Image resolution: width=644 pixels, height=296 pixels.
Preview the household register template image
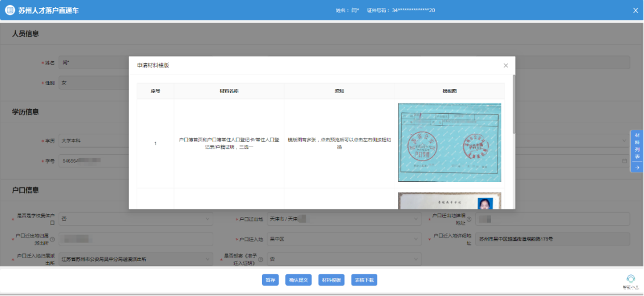(449, 142)
